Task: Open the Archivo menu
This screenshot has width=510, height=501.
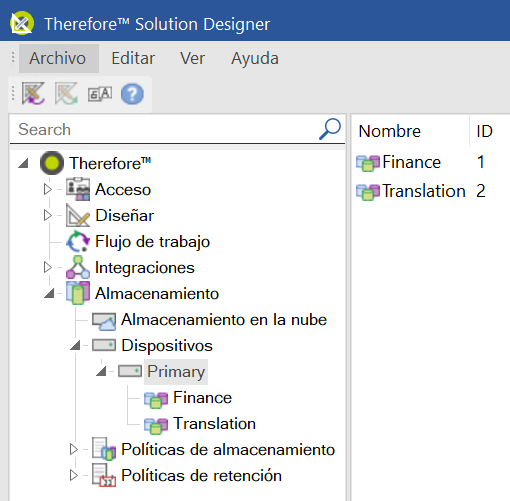Action: (58, 58)
